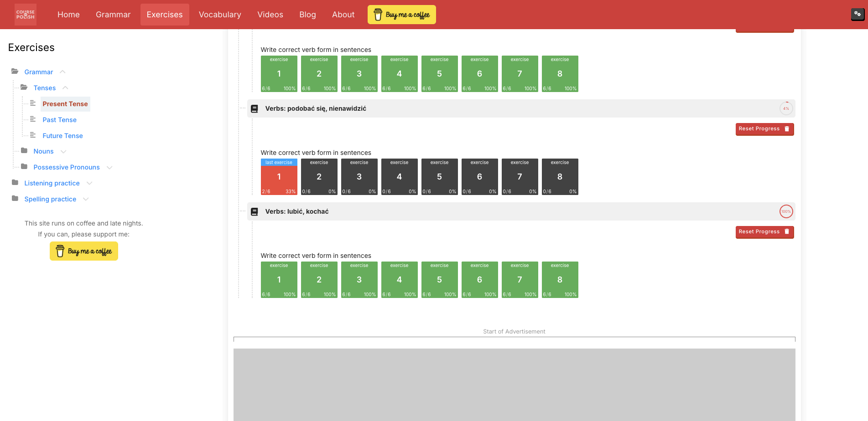
Task: Expand the Spelling practice chevron
Action: (x=86, y=199)
